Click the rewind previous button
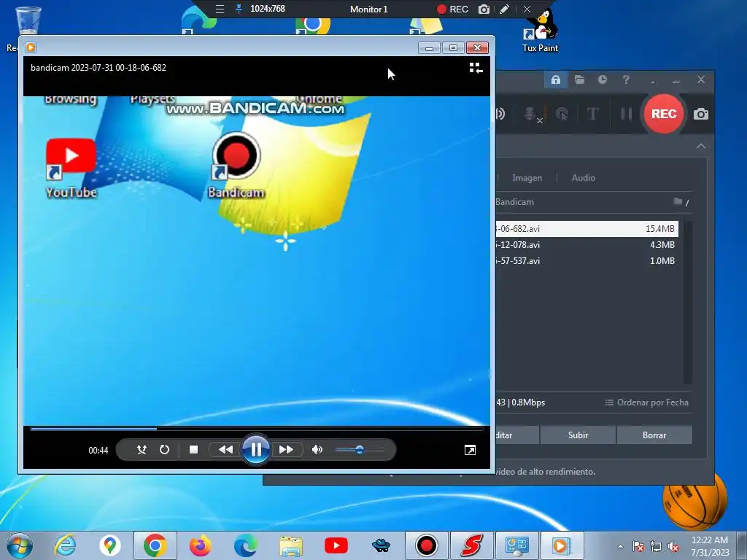Screen dimensions: 747x560 pos(225,449)
